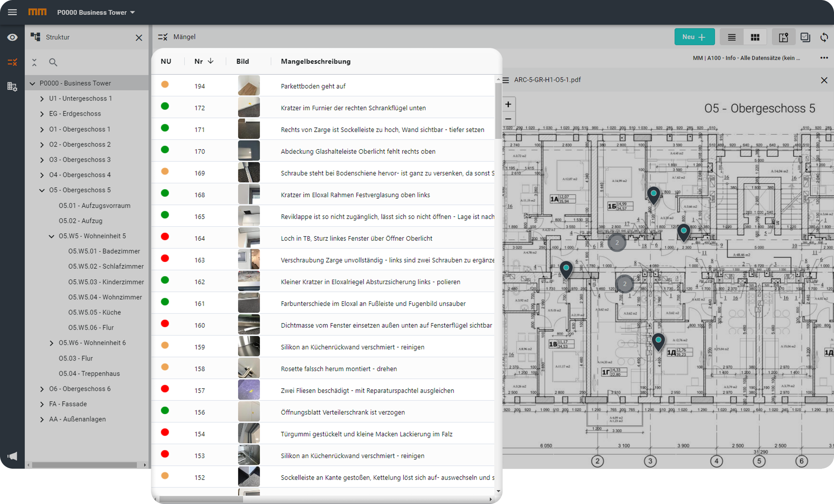
Task: Click the red status dot of defect 164
Action: tap(165, 237)
